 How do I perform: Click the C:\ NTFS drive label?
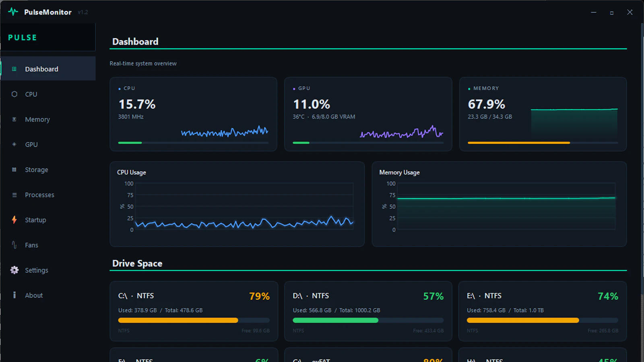click(136, 296)
